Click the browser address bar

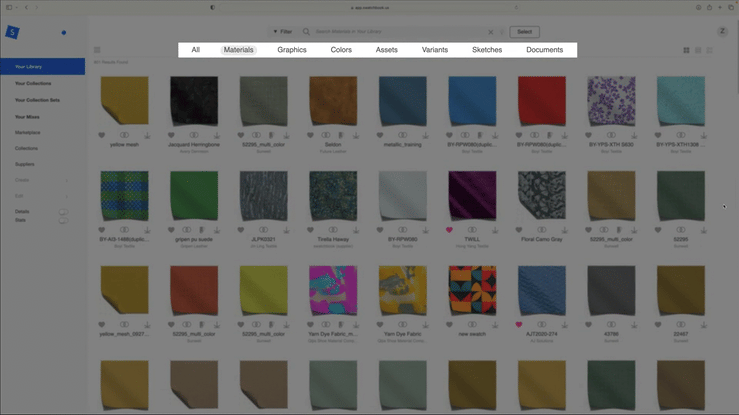(370, 8)
